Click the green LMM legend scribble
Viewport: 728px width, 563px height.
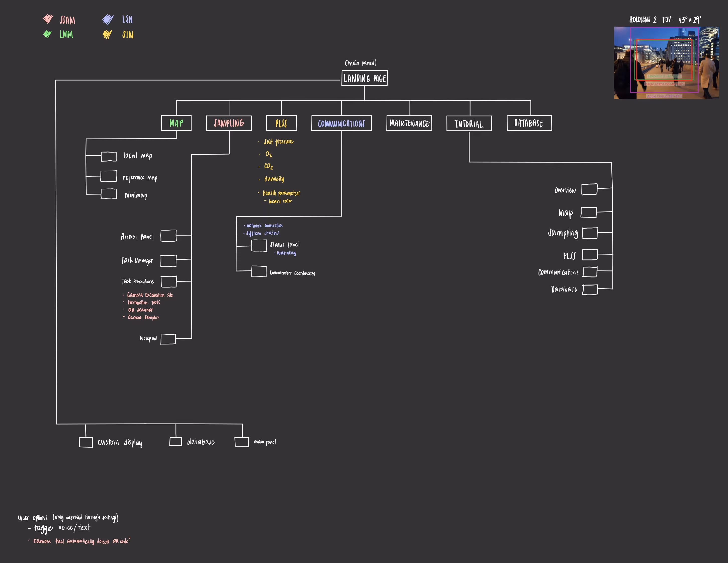(x=47, y=34)
